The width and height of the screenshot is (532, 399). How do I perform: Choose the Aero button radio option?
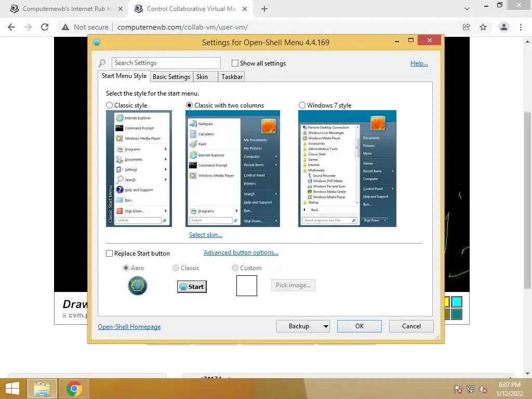(126, 268)
